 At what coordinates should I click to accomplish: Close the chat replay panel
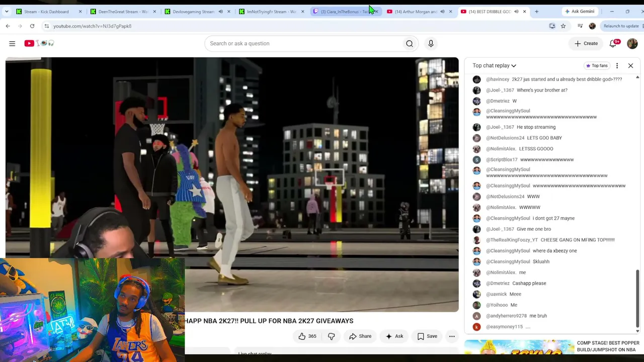point(630,65)
